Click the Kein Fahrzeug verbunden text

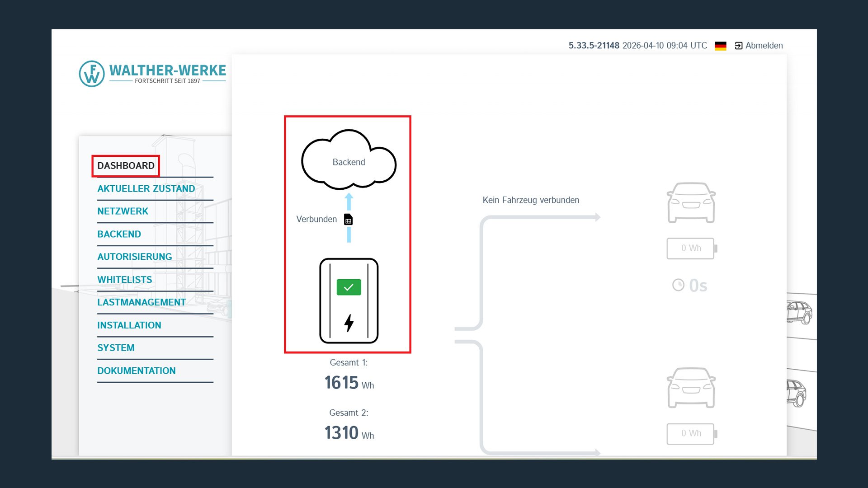click(x=531, y=200)
